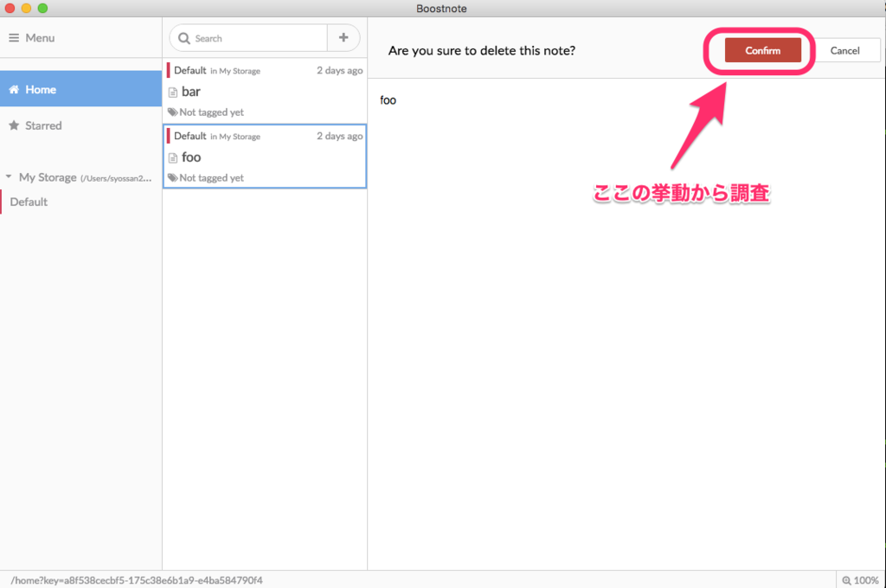Viewport: 886px width, 588px height.
Task: Create a new note with plus button
Action: (x=343, y=38)
